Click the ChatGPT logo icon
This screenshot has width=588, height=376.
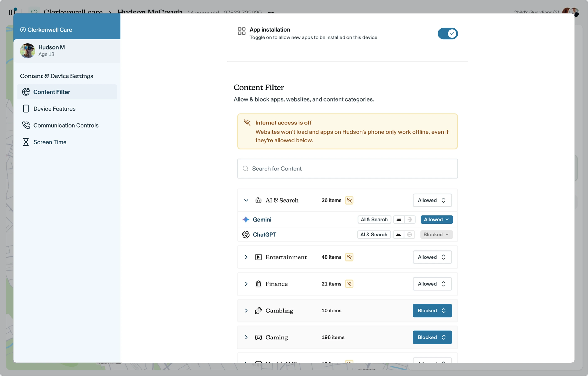point(246,234)
